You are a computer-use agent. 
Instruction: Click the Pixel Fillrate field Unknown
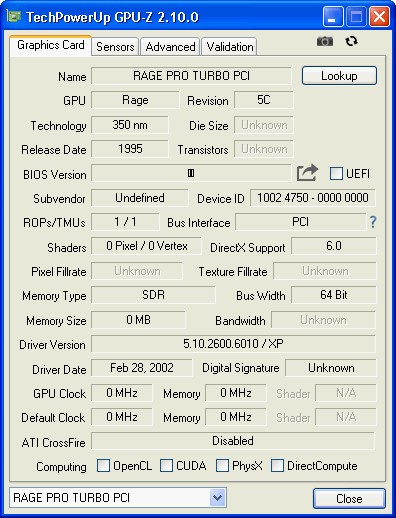(x=137, y=271)
